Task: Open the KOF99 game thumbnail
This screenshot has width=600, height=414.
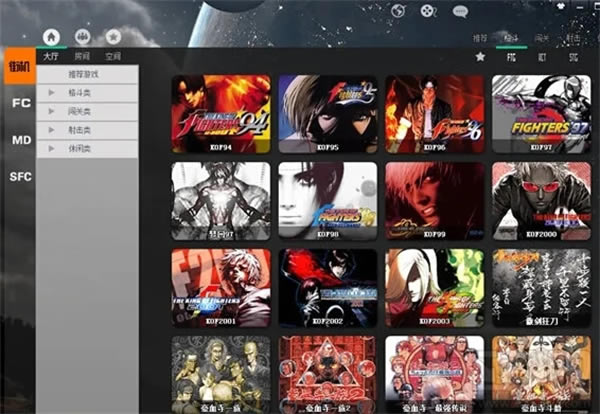Action: 435,201
